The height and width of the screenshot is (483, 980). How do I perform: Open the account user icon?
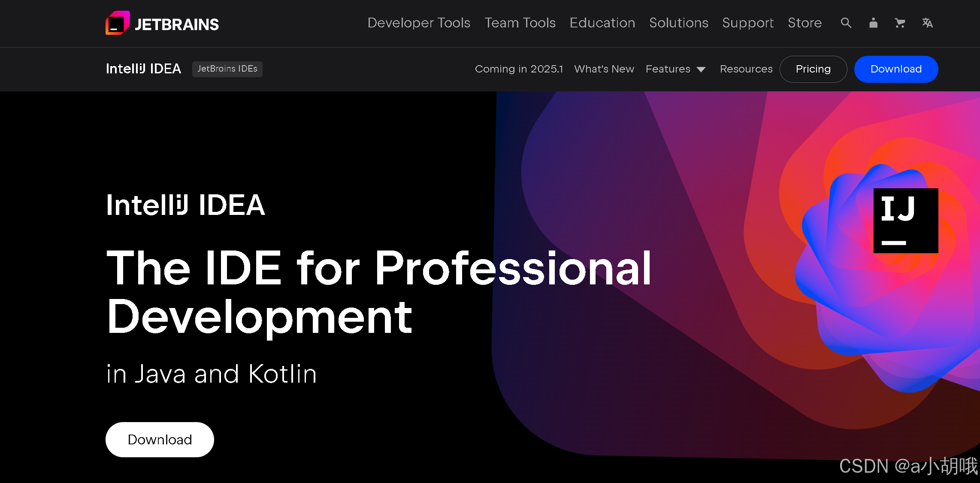click(873, 23)
